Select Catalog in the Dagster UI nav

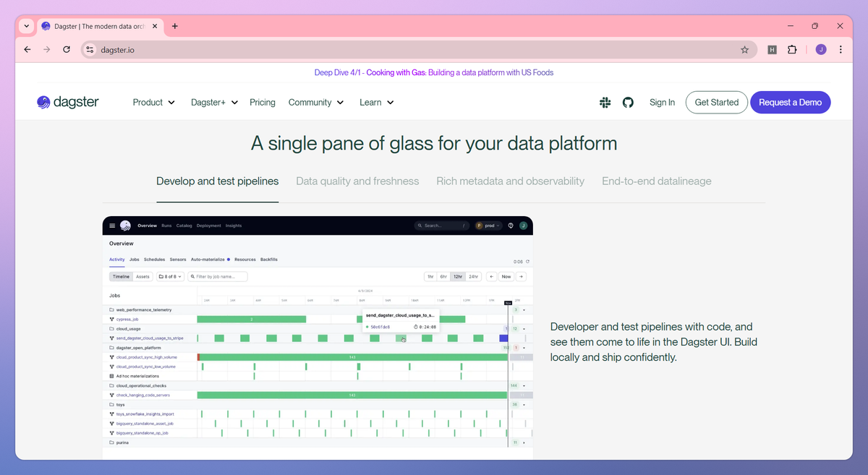(x=184, y=226)
